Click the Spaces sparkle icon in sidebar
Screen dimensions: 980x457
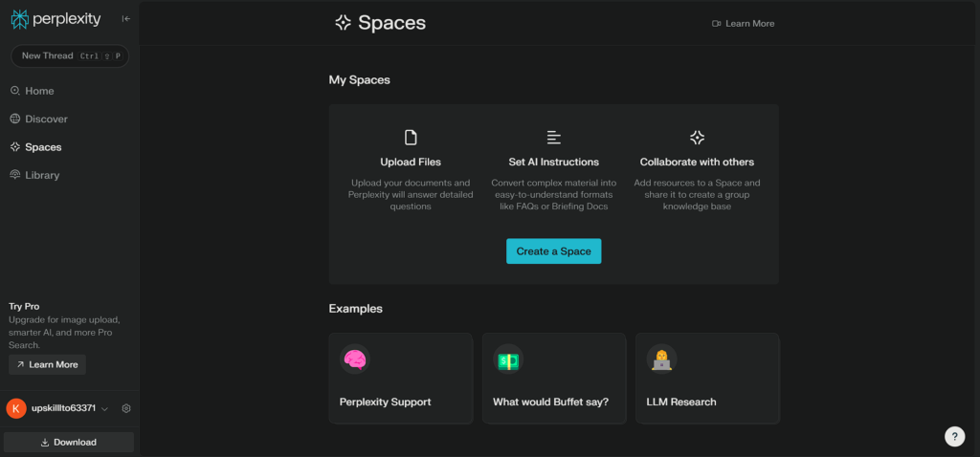click(x=15, y=146)
